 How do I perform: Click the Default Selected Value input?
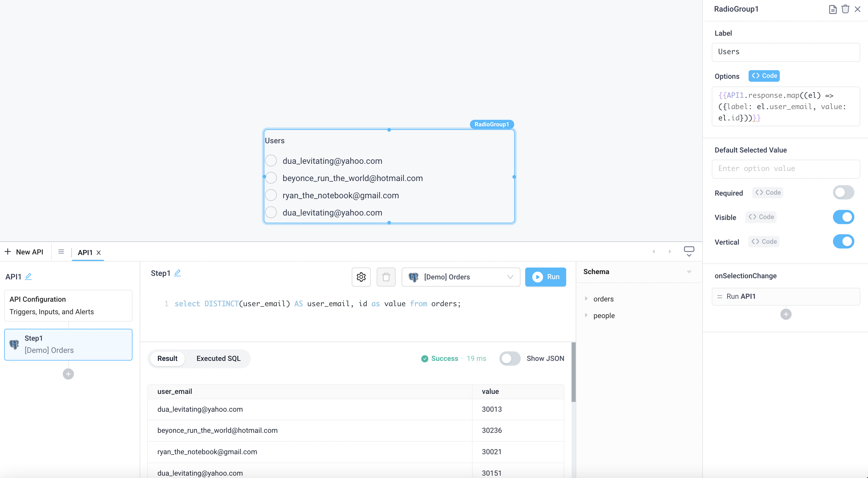point(785,169)
